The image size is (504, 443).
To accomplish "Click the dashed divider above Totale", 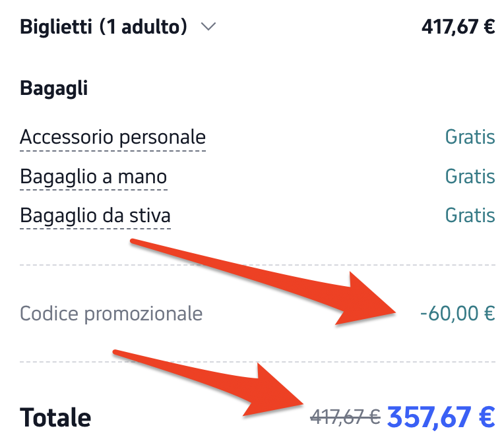I will 257,362.
